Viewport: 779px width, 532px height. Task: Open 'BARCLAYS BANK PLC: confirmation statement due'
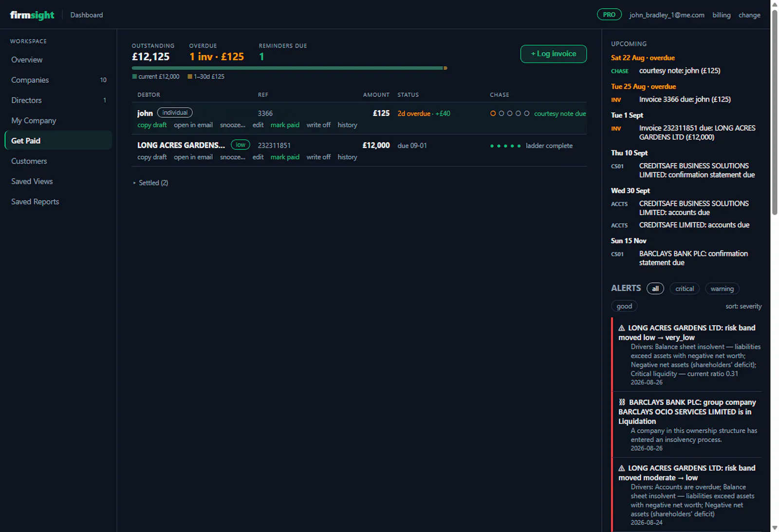tap(693, 258)
